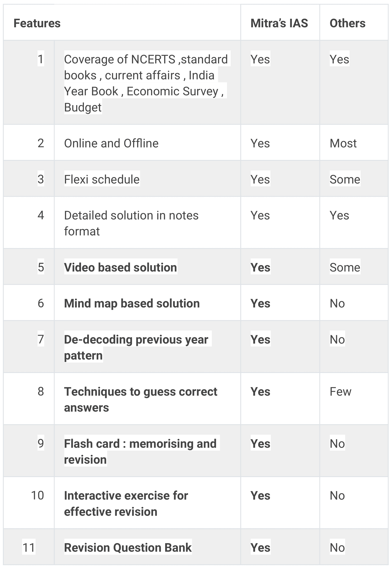This screenshot has width=392, height=569.
Task: Click the Flexi schedule feature cell
Action: 102,179
